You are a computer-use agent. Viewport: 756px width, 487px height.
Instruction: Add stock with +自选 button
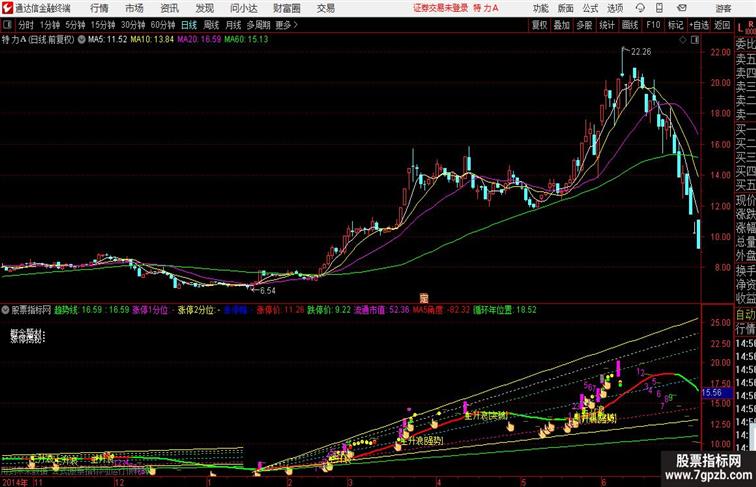(699, 25)
